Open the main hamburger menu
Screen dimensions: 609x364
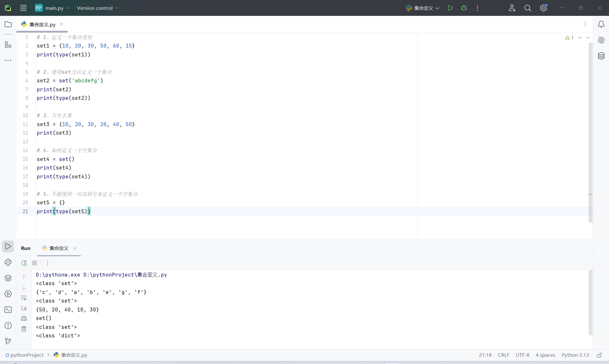[23, 8]
